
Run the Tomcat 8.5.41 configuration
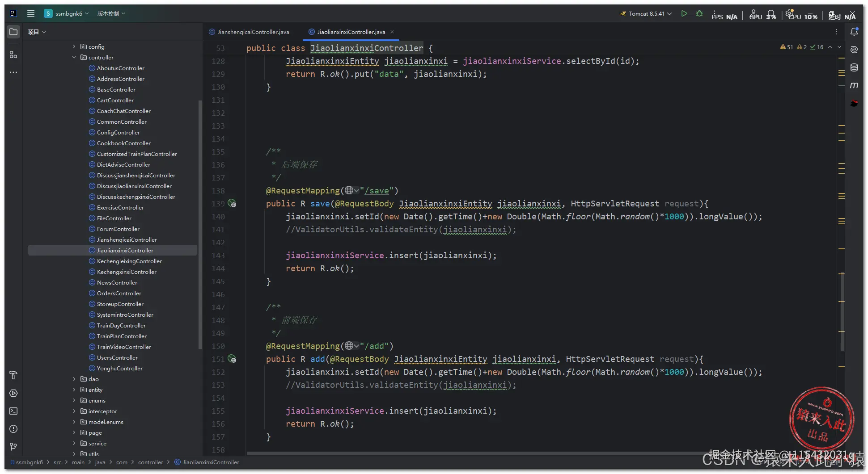coord(684,13)
